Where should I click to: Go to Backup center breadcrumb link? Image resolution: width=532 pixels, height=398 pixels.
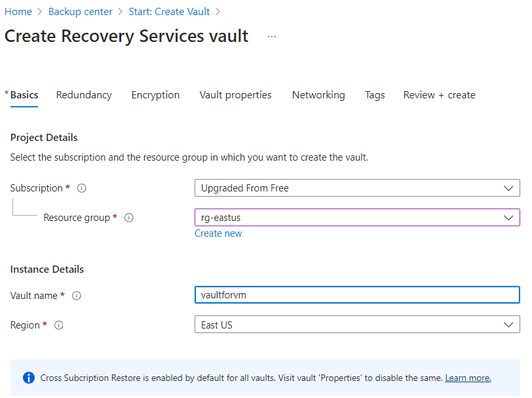[81, 12]
